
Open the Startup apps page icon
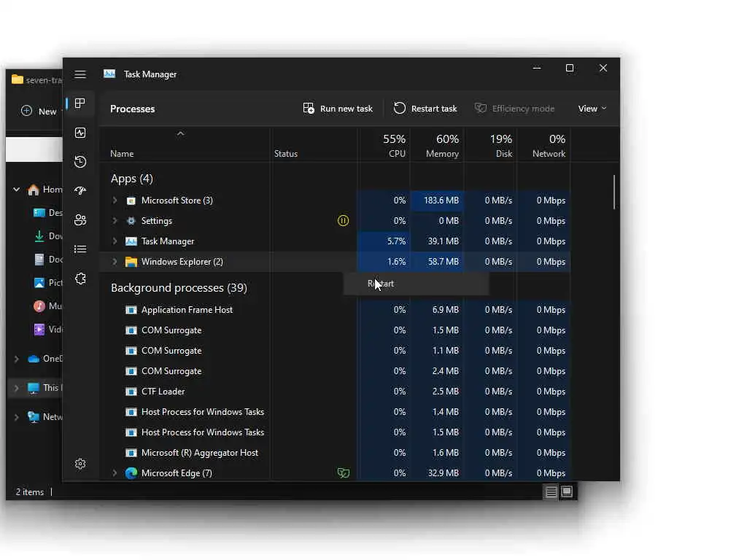80,190
